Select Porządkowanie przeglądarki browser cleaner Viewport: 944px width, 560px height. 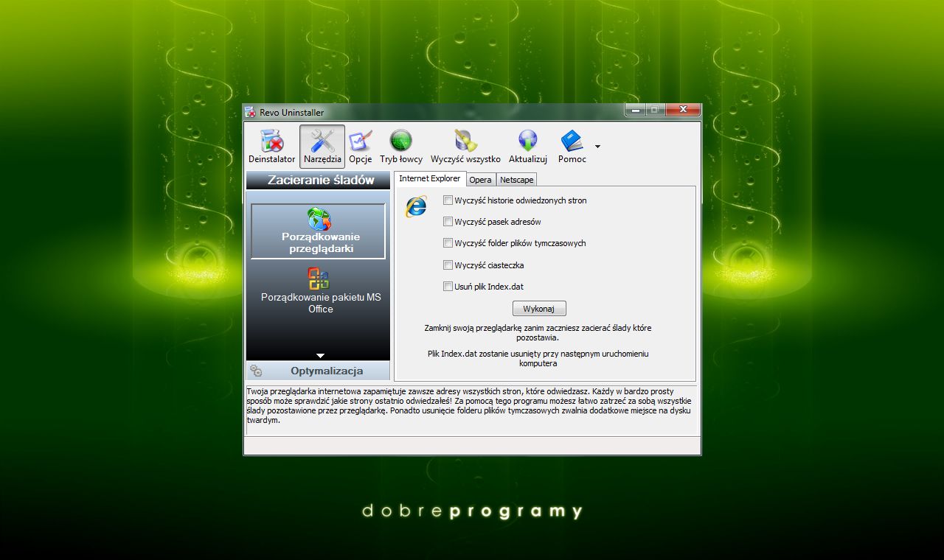pos(318,231)
